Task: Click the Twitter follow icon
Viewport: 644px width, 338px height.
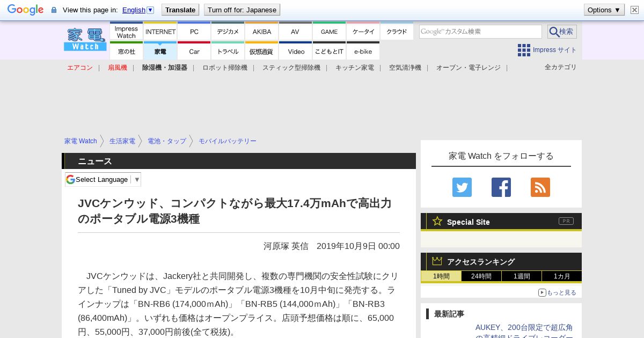Action: coord(462,187)
